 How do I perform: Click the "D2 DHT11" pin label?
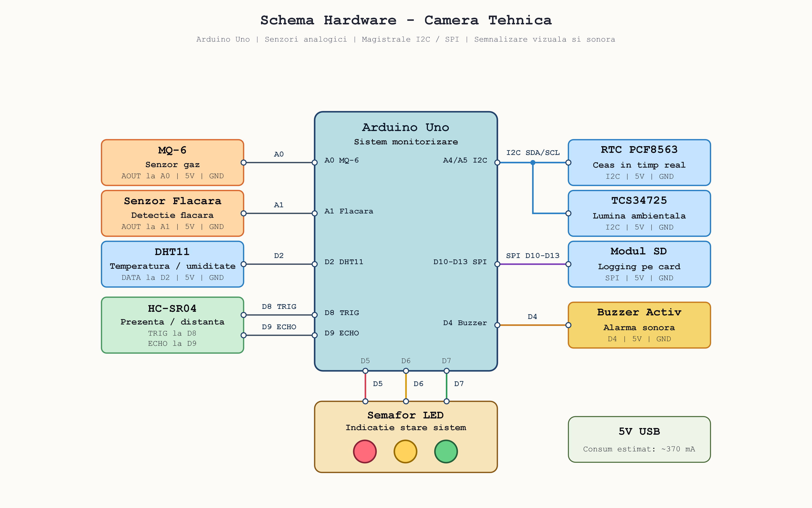click(344, 262)
